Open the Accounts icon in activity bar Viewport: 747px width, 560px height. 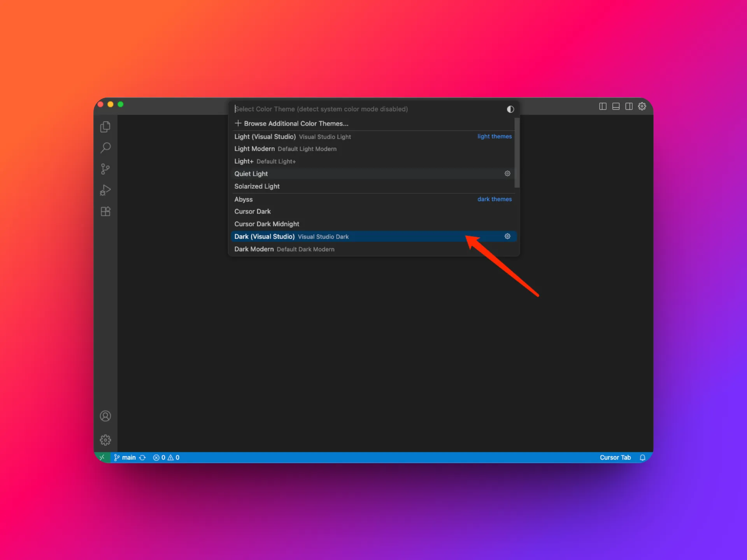[x=105, y=416]
